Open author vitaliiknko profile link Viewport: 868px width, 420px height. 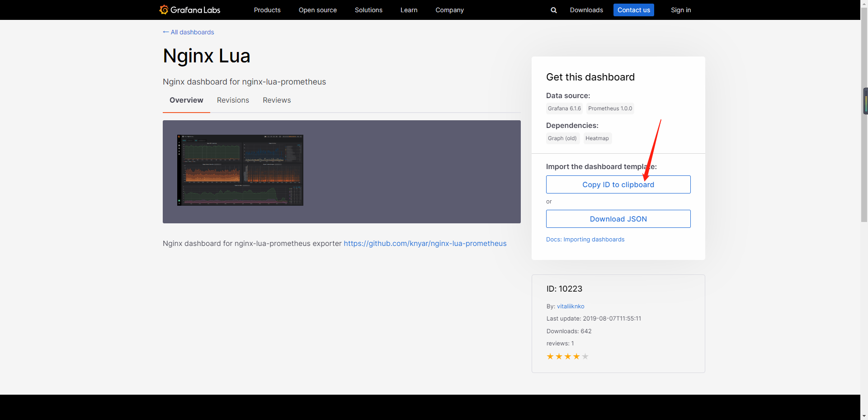pyautogui.click(x=571, y=307)
